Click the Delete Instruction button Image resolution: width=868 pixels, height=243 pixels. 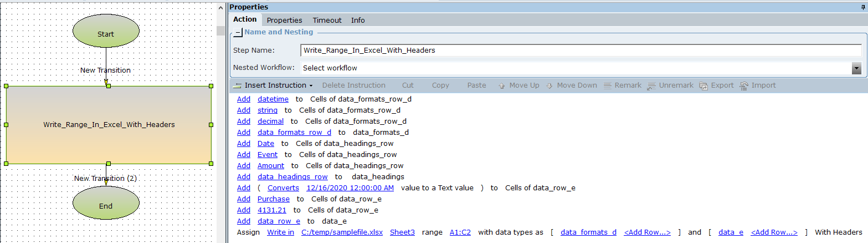(353, 85)
